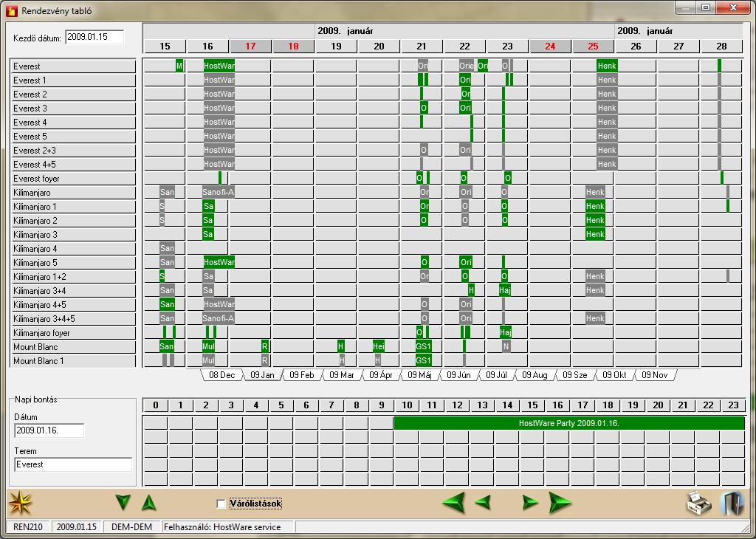Viewport: 756px width, 539px height.
Task: Click the Dátum field in Napi bontás
Action: (x=49, y=430)
